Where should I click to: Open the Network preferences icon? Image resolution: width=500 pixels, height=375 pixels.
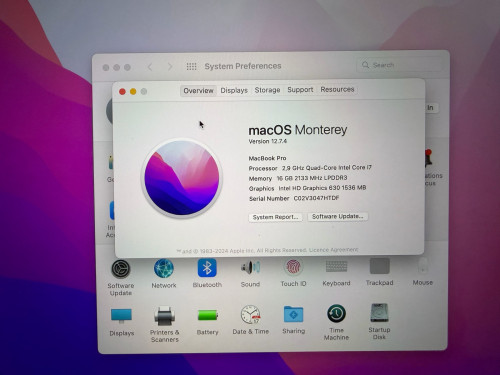point(164,268)
